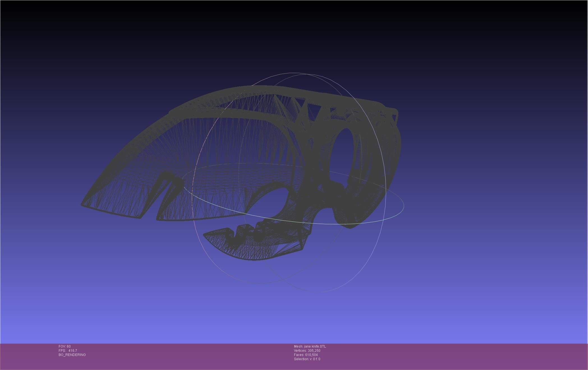Click the Mesh: jane knife.STL label

point(310,346)
